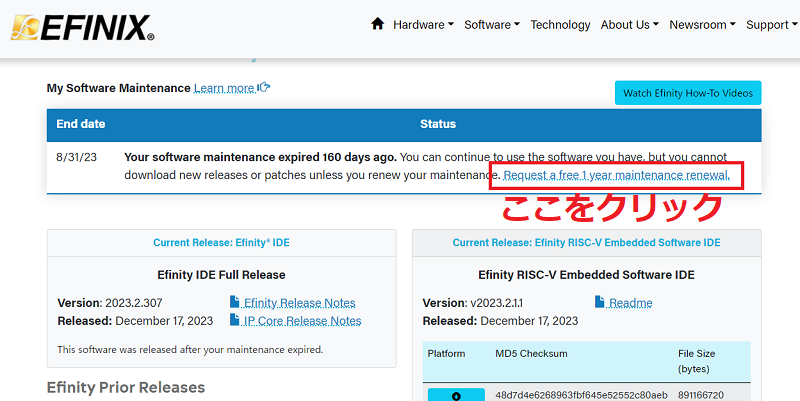Click My Software Maintenance heading

[x=118, y=88]
